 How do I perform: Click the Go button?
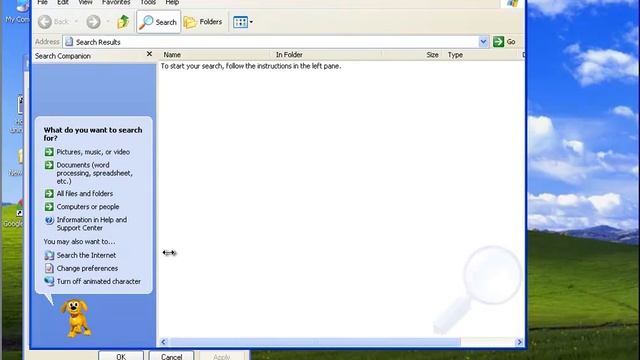pos(504,42)
